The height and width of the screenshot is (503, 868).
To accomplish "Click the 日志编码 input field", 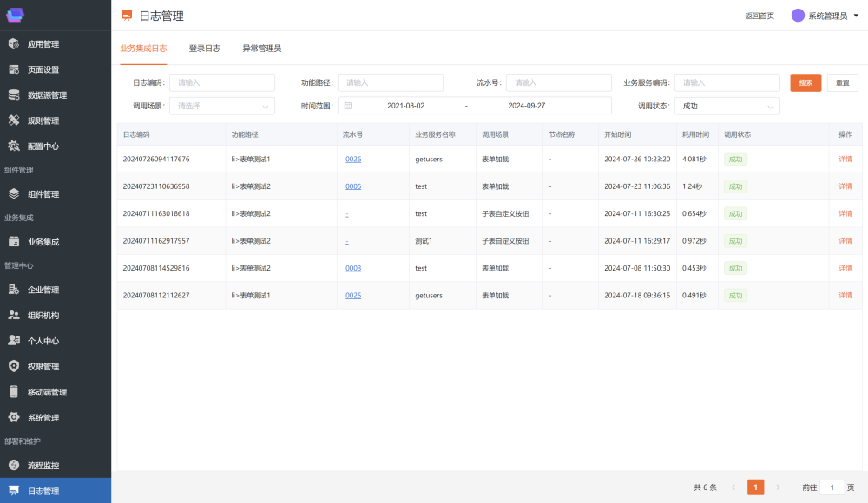I will [x=221, y=82].
